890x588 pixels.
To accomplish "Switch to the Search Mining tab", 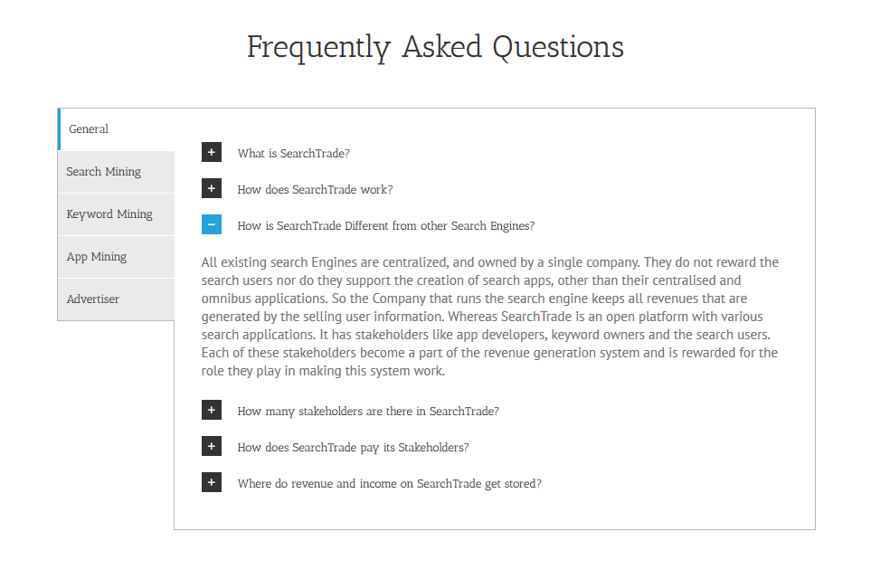I will pyautogui.click(x=104, y=172).
